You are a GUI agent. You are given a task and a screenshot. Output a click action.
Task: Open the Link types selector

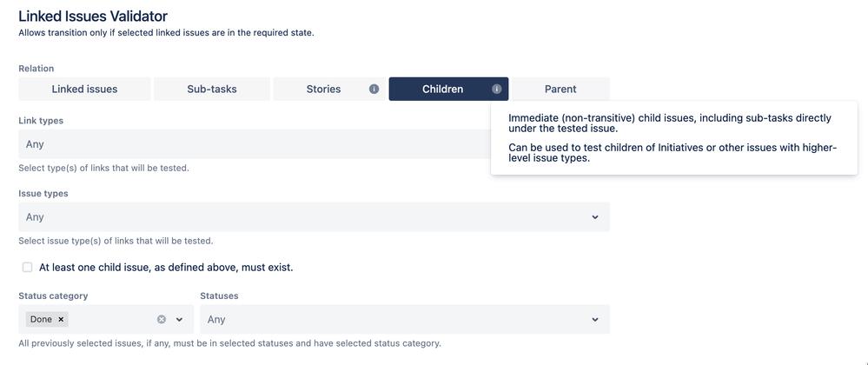(252, 144)
